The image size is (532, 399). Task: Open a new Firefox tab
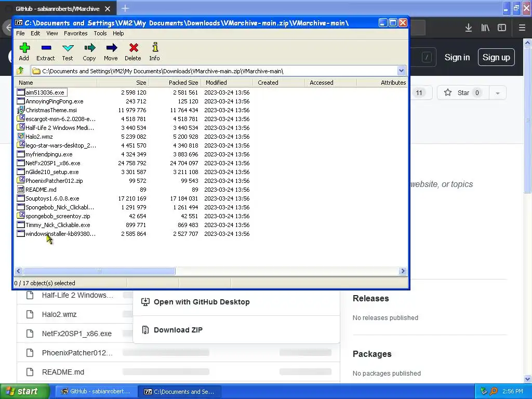(125, 8)
